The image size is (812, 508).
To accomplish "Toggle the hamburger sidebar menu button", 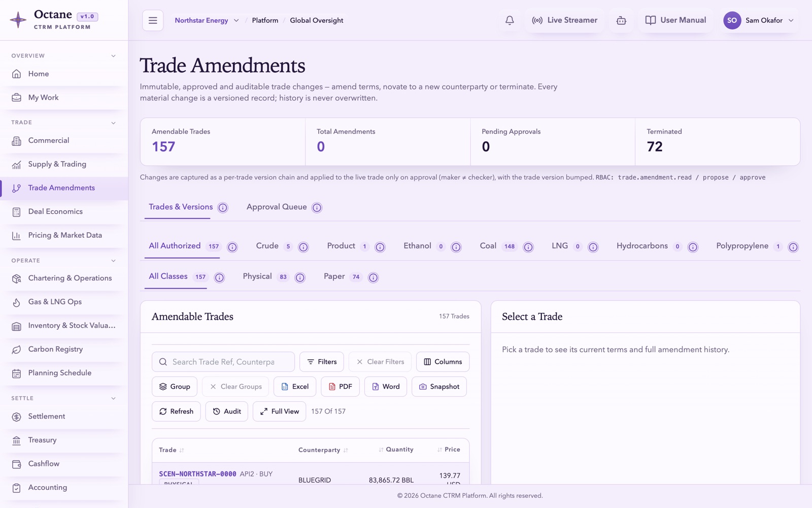I will [153, 20].
